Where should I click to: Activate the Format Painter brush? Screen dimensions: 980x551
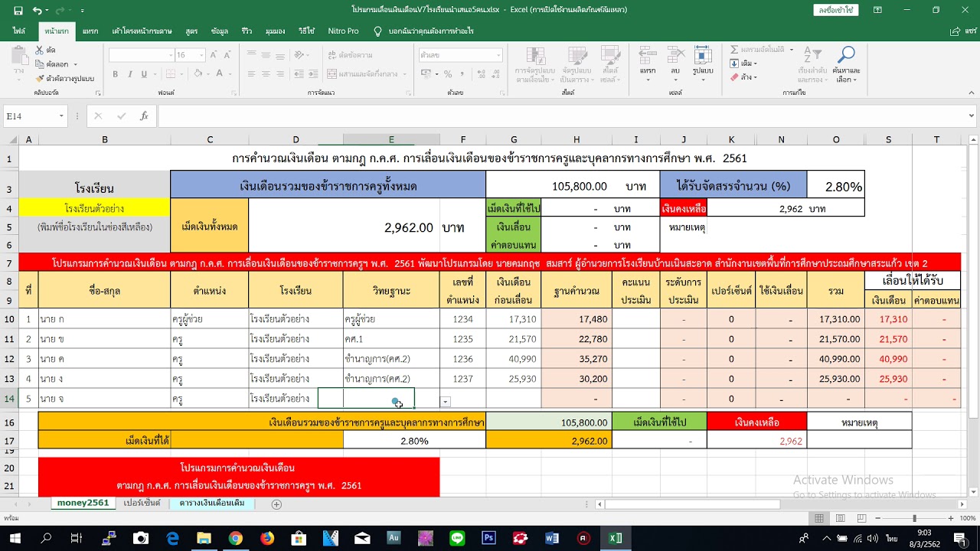(40, 78)
